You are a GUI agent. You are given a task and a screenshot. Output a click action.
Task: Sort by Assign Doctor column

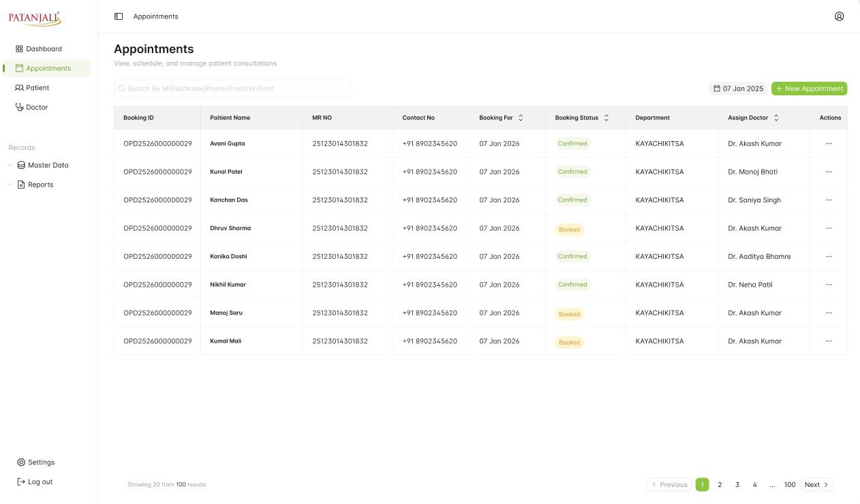click(775, 118)
